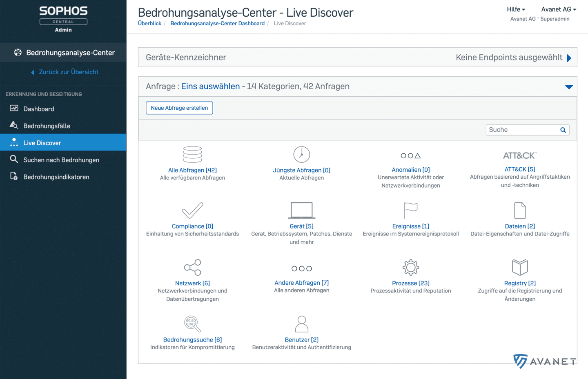Open the Alle Abfragen database stack icon

[x=192, y=155]
